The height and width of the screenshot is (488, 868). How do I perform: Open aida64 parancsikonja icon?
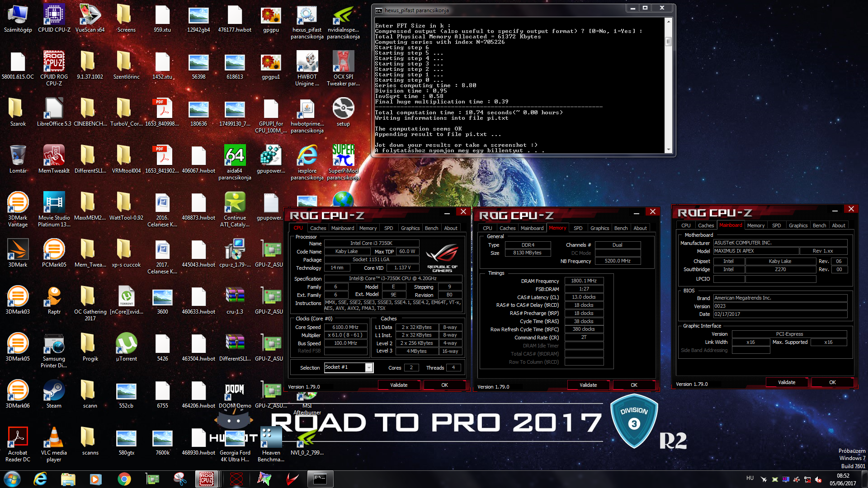[x=235, y=162]
